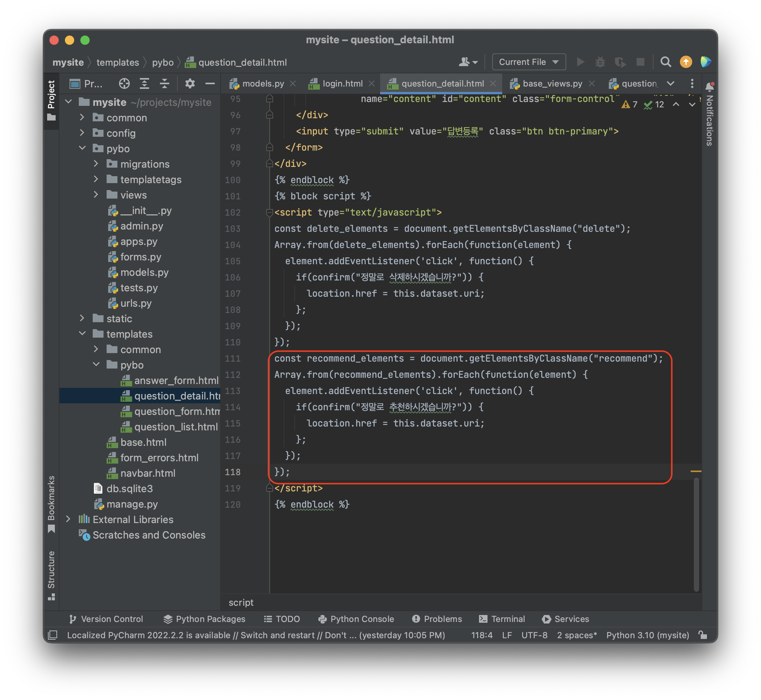Click Collapse All in the Project panel
The image size is (761, 700).
pos(165,83)
